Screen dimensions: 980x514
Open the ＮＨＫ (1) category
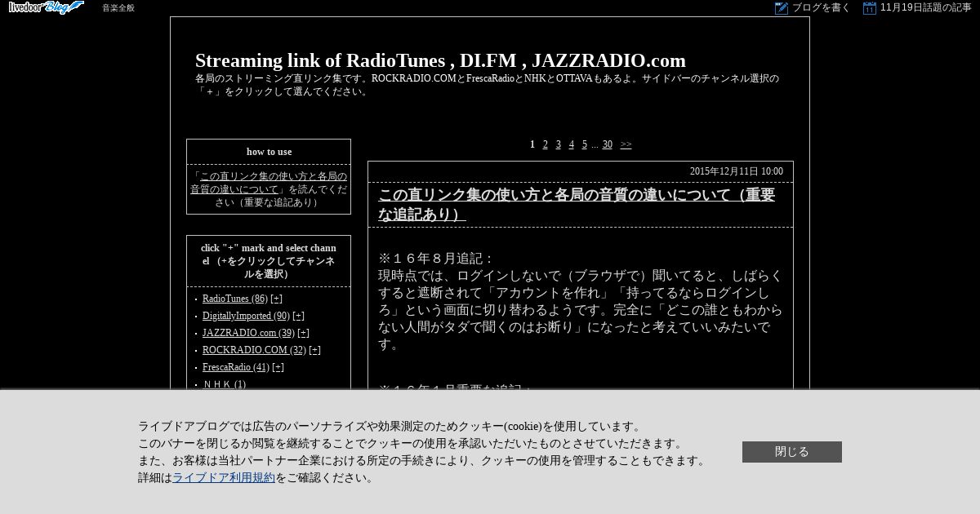tap(224, 384)
